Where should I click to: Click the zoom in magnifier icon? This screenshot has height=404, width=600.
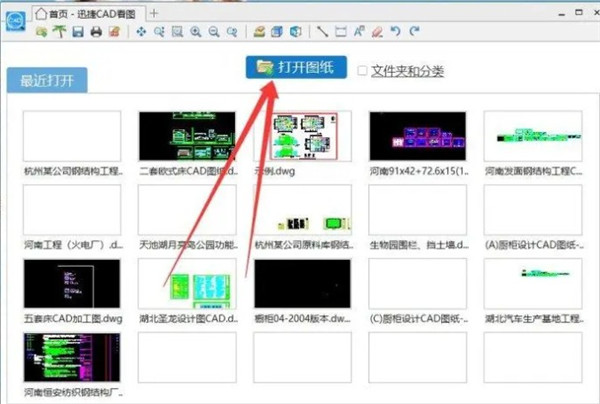[x=195, y=32]
